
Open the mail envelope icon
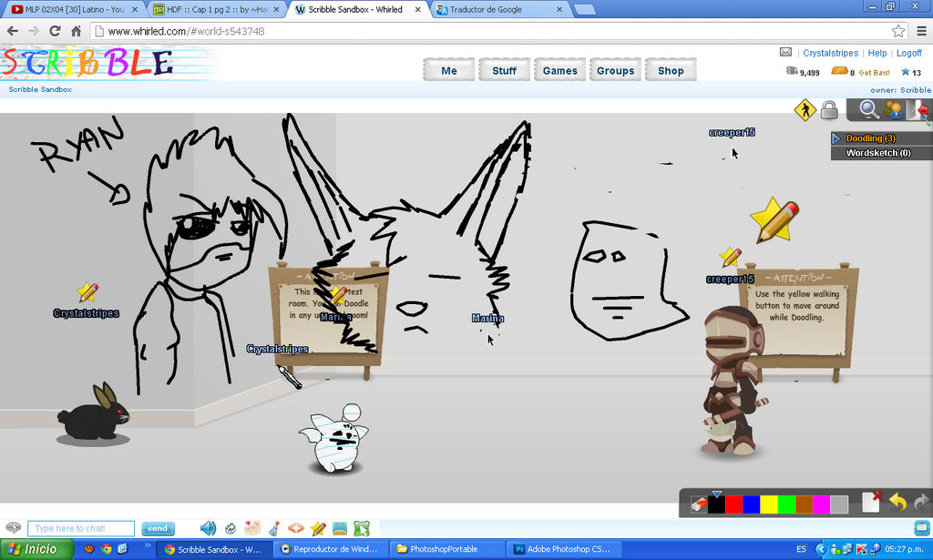click(785, 52)
